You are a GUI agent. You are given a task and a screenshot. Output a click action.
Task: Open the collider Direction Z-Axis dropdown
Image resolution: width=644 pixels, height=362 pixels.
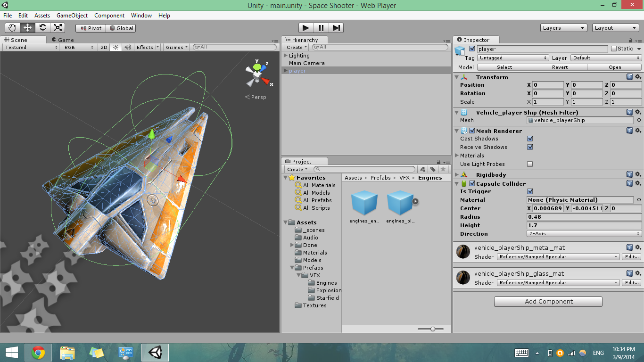[584, 234]
